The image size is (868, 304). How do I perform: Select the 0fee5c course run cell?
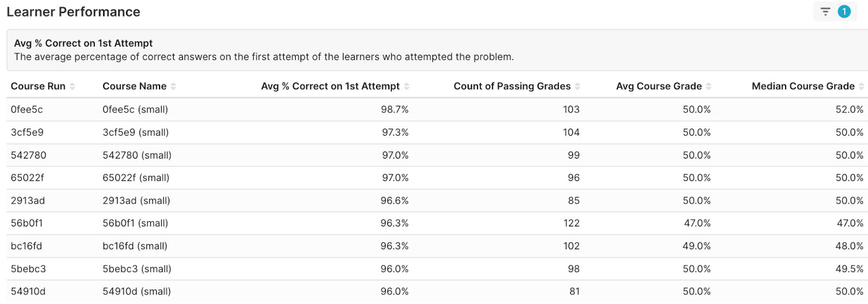pyautogui.click(x=27, y=110)
